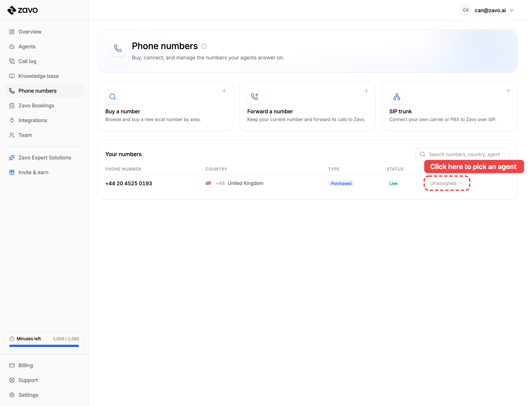The height and width of the screenshot is (406, 532).
Task: Click the Integrations plug icon
Action: (x=12, y=120)
